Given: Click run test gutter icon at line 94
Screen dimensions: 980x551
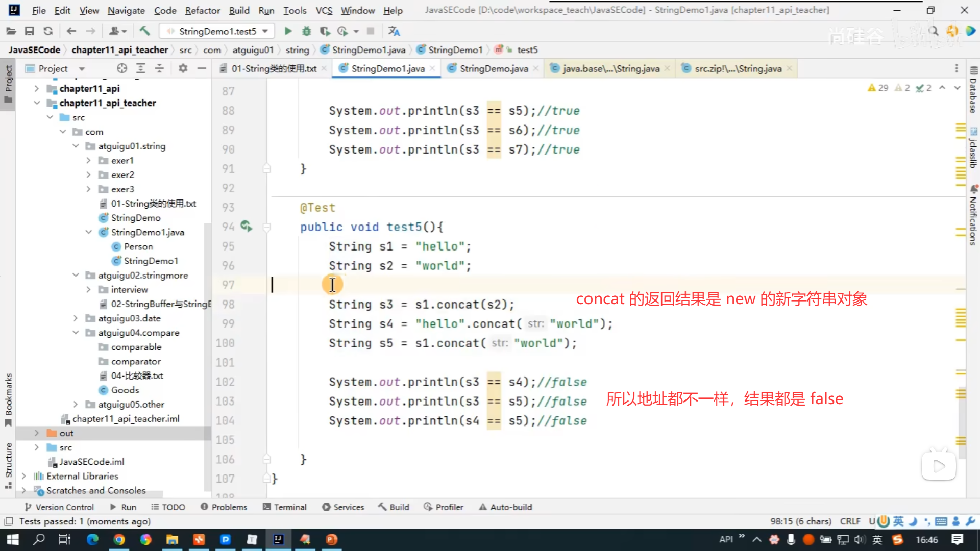Looking at the screenshot, I should [247, 226].
